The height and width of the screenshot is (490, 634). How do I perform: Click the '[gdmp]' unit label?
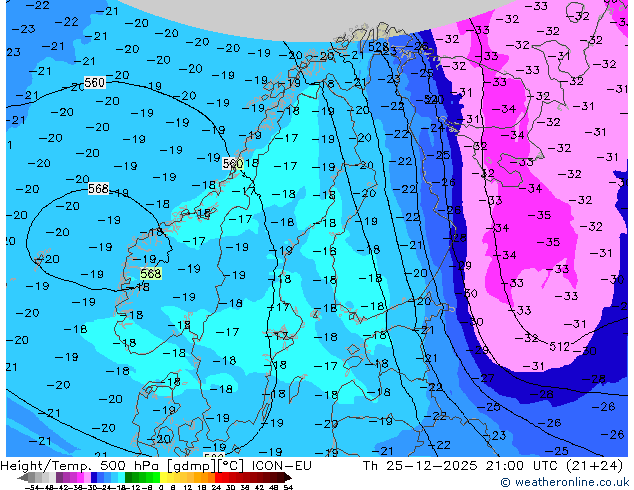click(192, 466)
